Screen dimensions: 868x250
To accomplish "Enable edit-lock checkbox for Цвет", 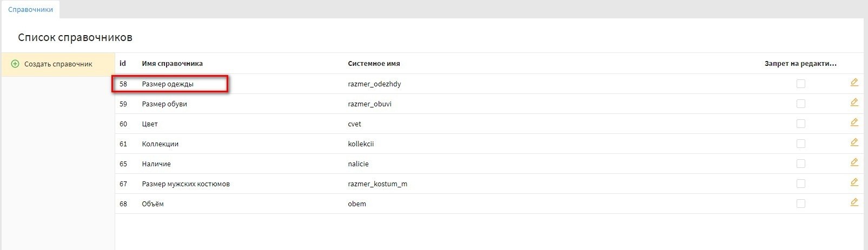I will (x=800, y=124).
